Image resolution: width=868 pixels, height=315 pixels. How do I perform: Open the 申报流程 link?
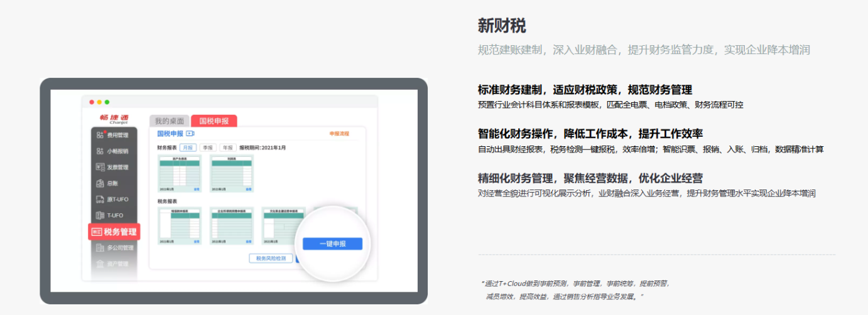[x=339, y=134]
